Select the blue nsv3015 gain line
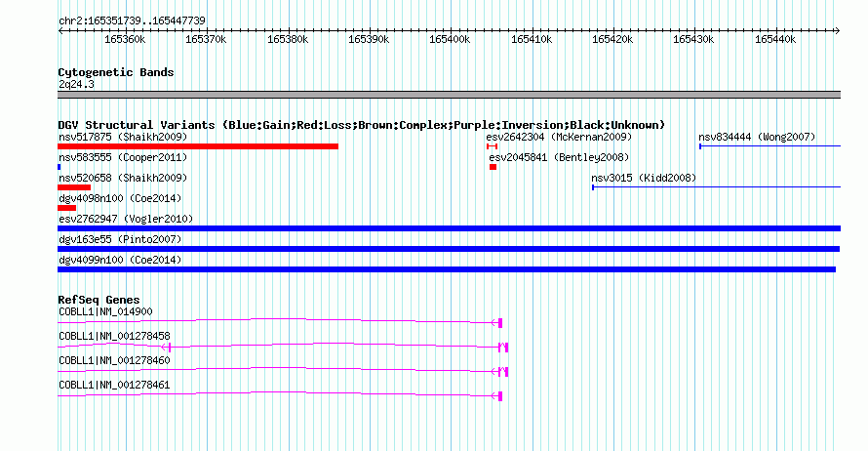Image resolution: width=868 pixels, height=451 pixels. coord(716,187)
